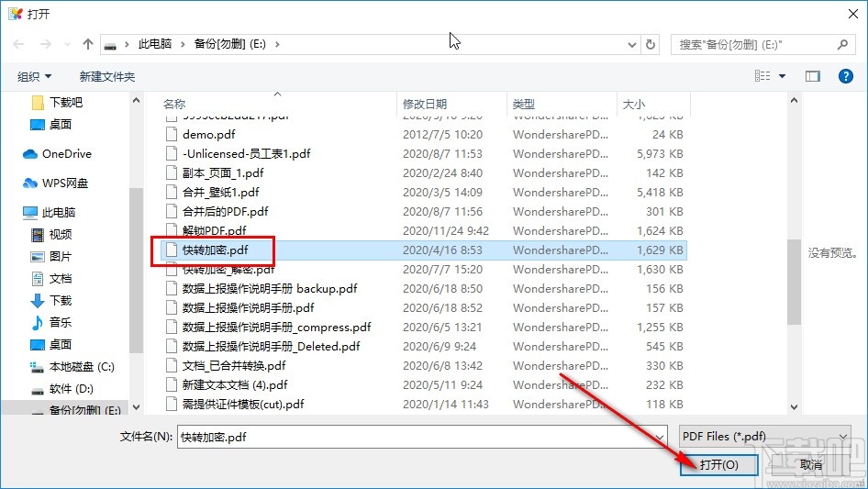This screenshot has width=868, height=489.
Task: Change the file view layout
Action: point(762,76)
